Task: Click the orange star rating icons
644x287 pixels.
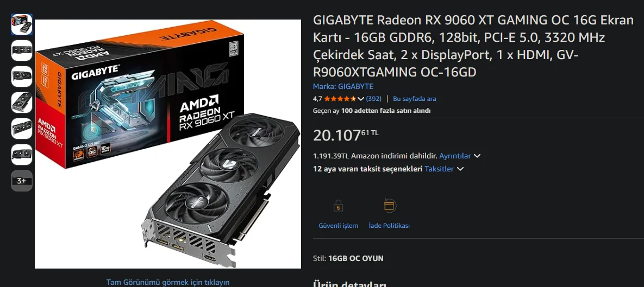Action: tap(340, 99)
